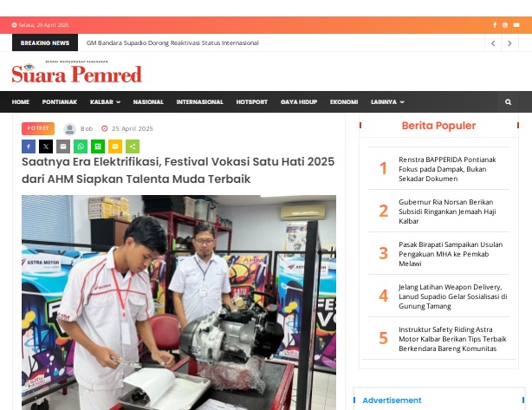
Task: Share article via email icon
Action: click(63, 146)
